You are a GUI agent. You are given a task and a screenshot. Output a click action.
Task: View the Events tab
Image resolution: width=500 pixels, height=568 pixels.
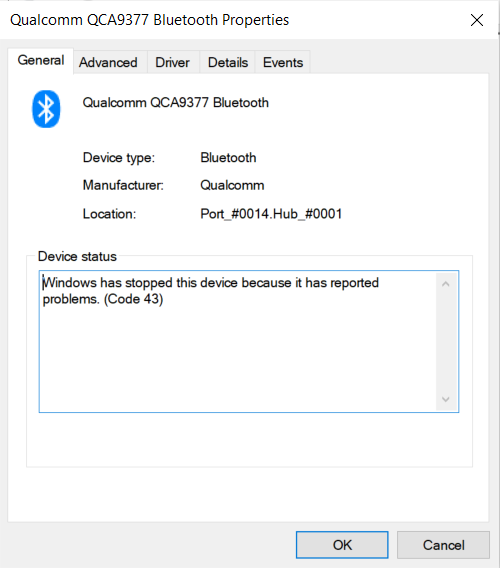(283, 63)
